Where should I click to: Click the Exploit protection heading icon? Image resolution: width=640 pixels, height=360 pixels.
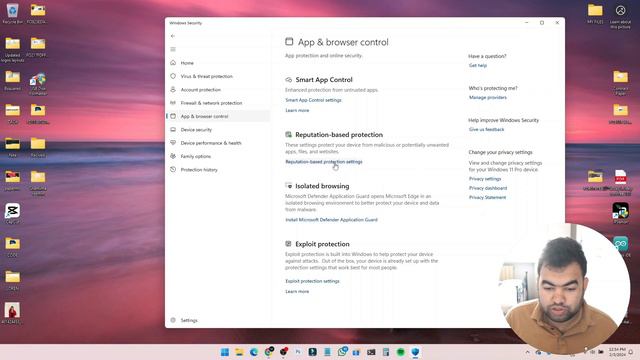289,244
